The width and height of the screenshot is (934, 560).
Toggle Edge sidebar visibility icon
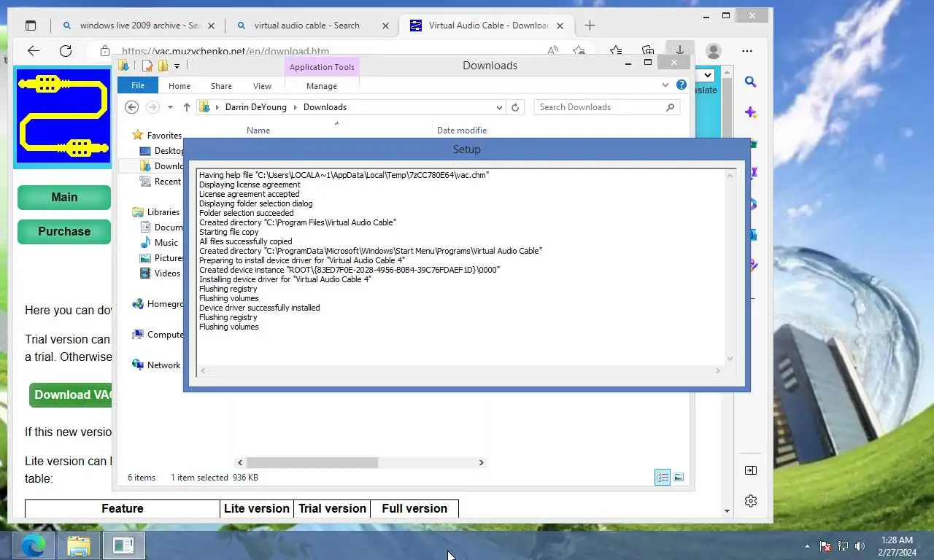(751, 470)
